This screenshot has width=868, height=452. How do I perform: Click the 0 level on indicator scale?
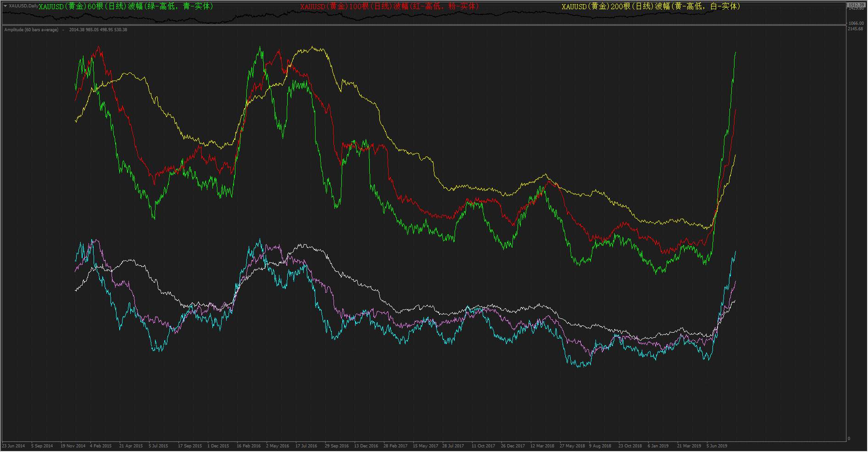(849, 439)
